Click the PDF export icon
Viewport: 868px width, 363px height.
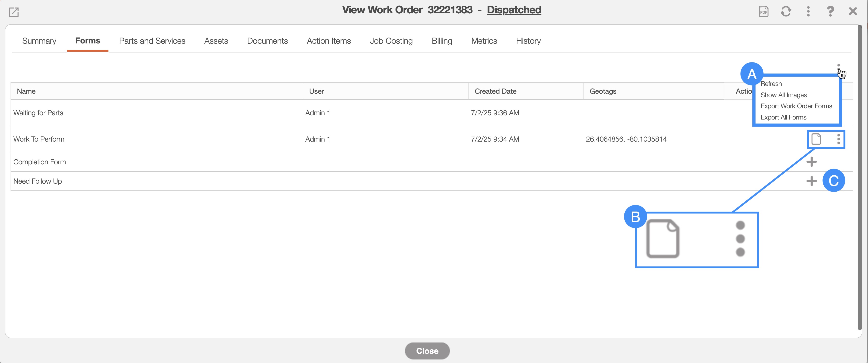763,12
